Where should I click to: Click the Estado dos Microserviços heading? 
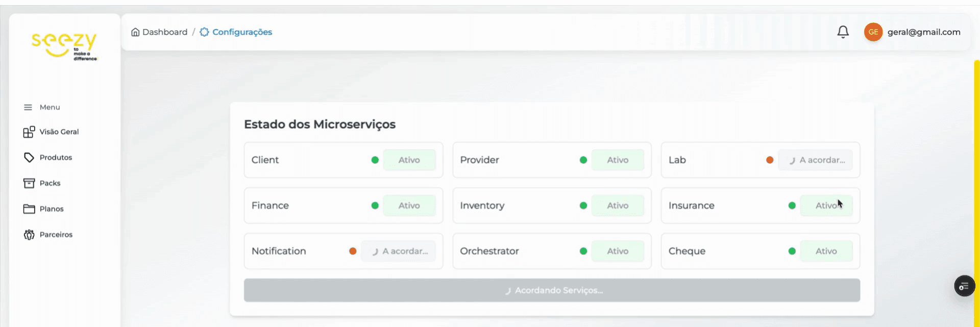[x=320, y=124]
